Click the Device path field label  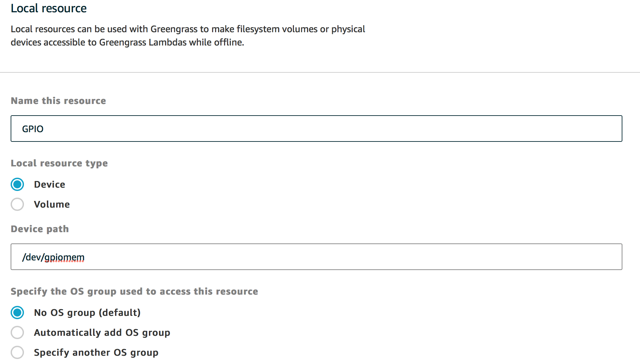coord(40,229)
